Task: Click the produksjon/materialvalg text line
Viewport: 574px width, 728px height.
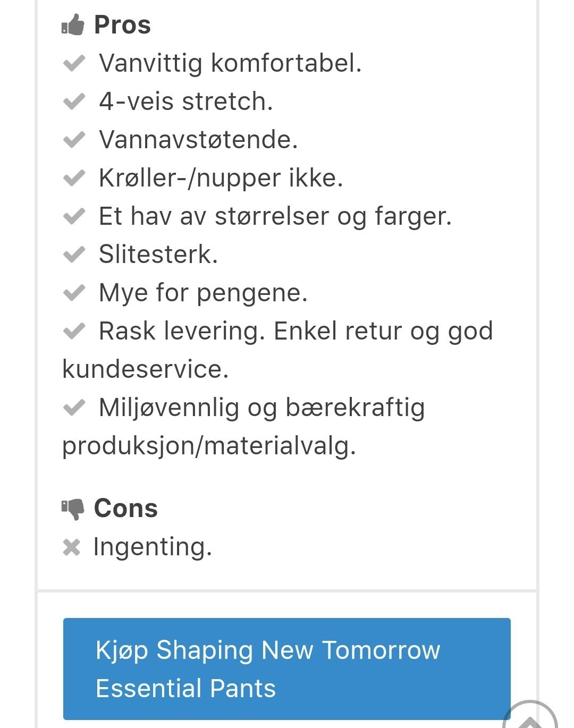Action: click(209, 446)
